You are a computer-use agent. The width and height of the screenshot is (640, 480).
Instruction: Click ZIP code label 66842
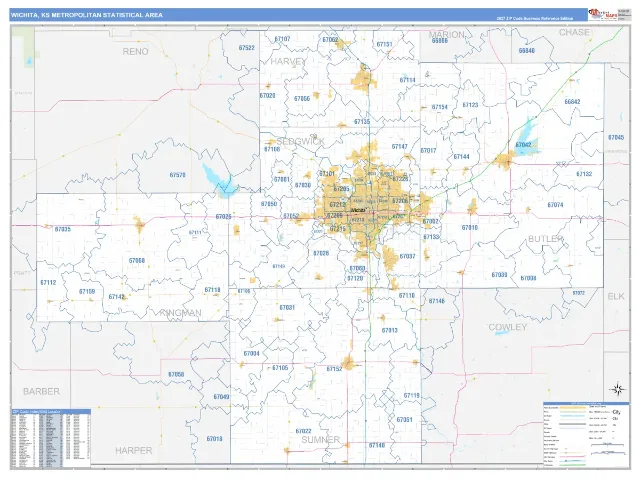[x=572, y=102]
